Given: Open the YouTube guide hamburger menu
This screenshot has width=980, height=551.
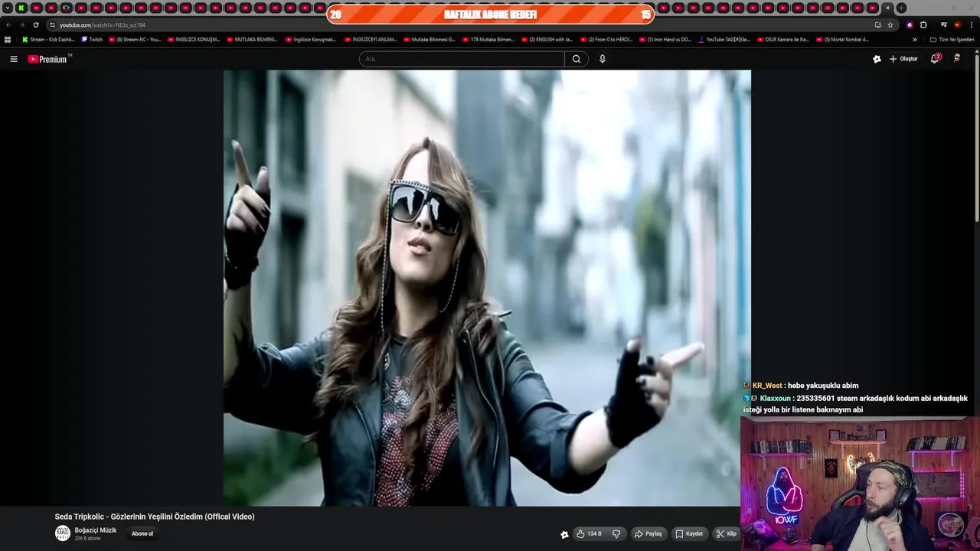Looking at the screenshot, I should tap(13, 59).
